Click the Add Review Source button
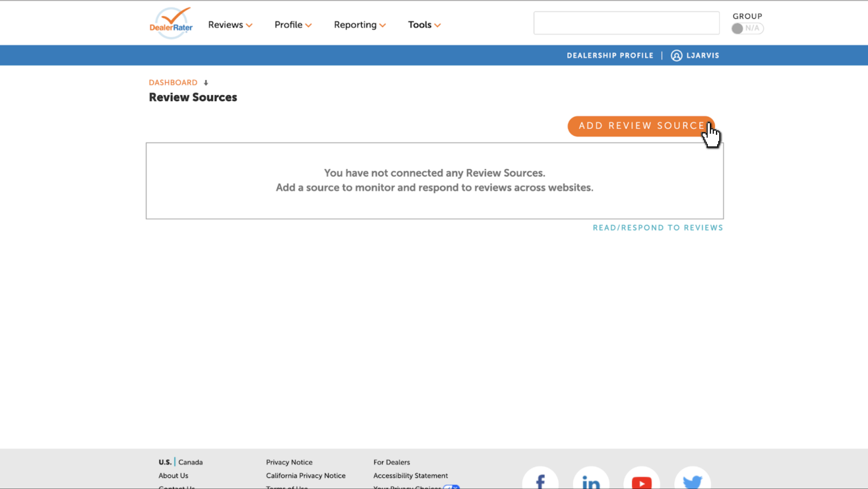868x489 pixels. [x=641, y=126]
